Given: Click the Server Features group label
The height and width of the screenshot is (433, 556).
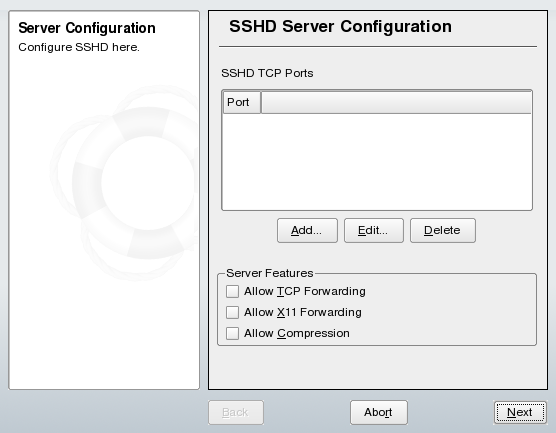Looking at the screenshot, I should click(x=269, y=273).
